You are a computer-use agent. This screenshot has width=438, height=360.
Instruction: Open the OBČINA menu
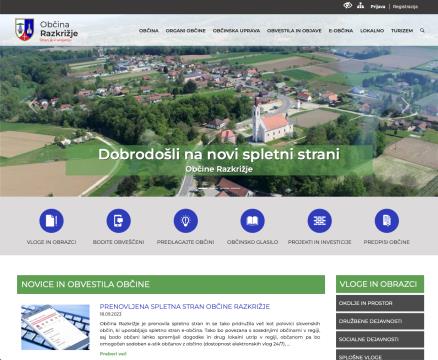[149, 30]
